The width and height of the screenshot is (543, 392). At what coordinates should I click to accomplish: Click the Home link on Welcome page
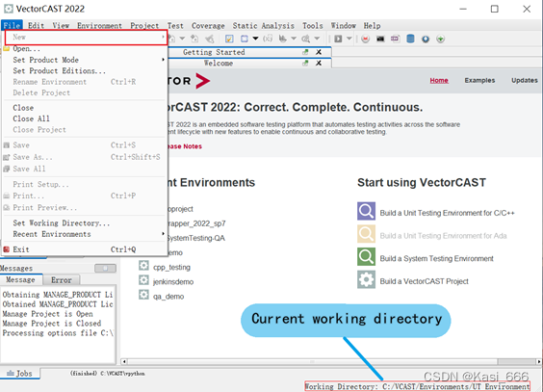pos(439,80)
